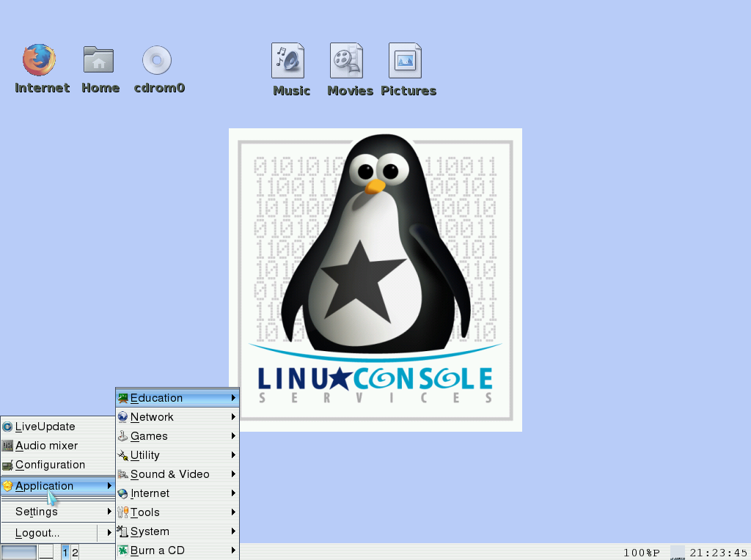Expand the Utility submenu arrow
The height and width of the screenshot is (560, 751).
point(233,455)
